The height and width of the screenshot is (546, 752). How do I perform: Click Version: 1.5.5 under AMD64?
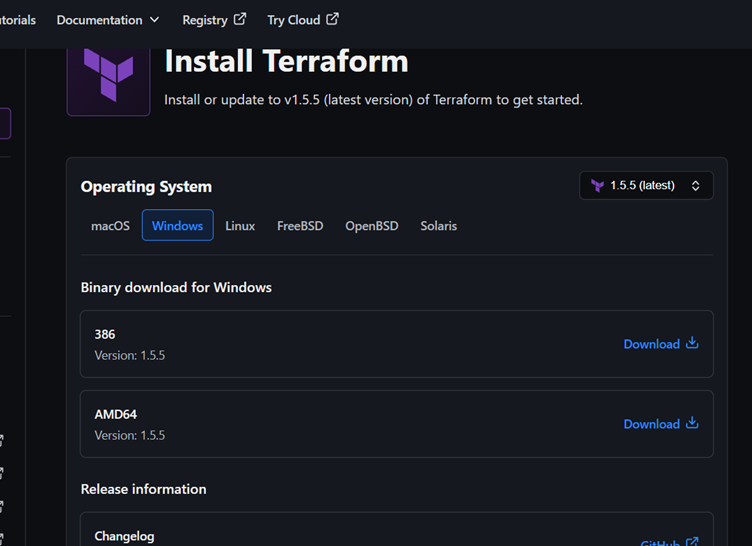point(129,436)
